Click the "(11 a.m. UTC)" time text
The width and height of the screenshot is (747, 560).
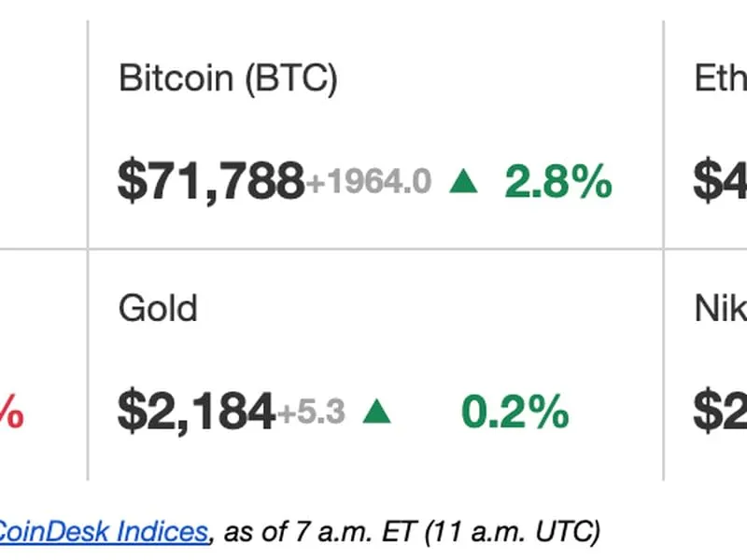pos(512,532)
